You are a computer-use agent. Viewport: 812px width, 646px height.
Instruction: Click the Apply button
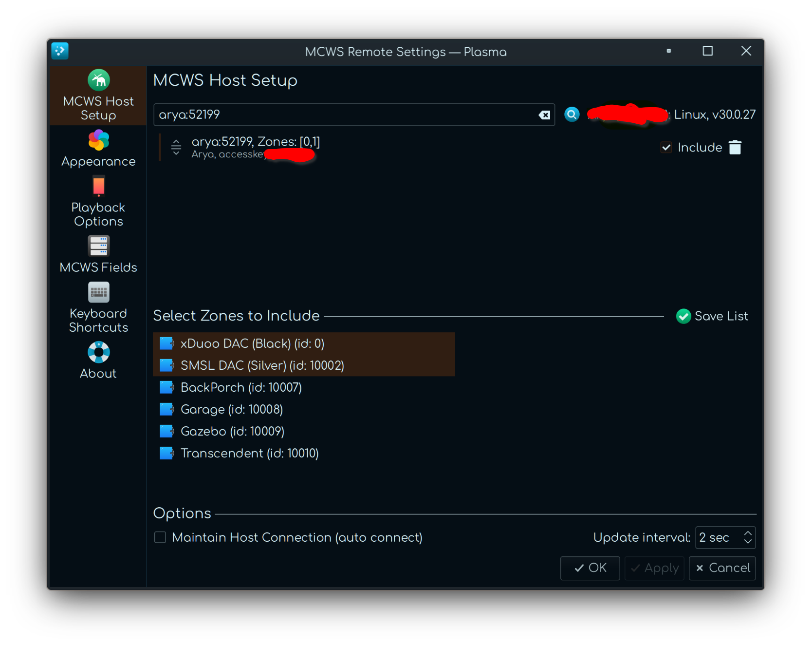[x=654, y=568]
